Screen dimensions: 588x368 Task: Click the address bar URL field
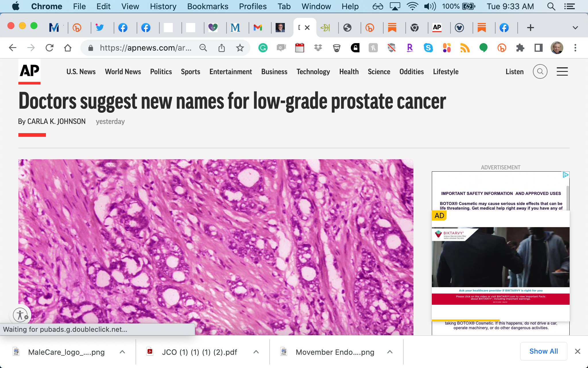[145, 48]
